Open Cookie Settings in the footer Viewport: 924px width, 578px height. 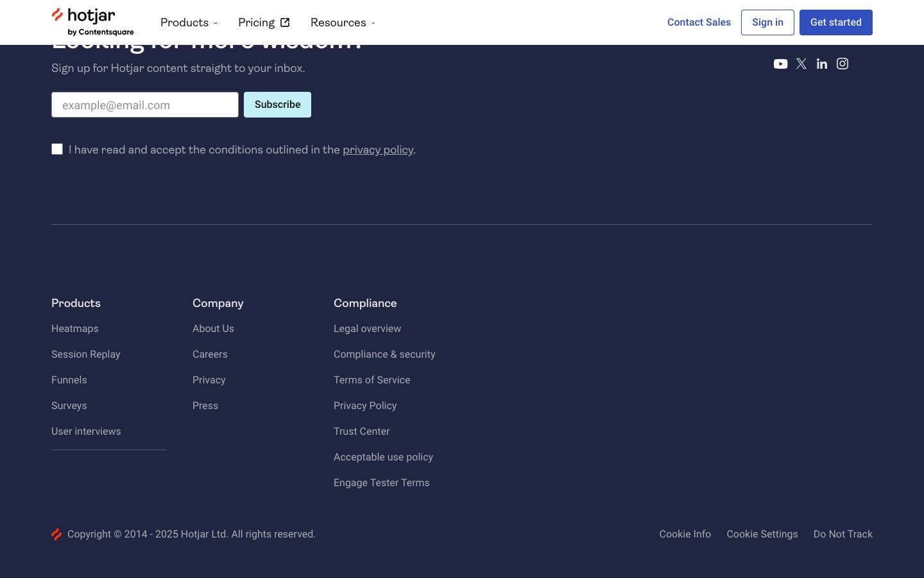click(x=762, y=534)
